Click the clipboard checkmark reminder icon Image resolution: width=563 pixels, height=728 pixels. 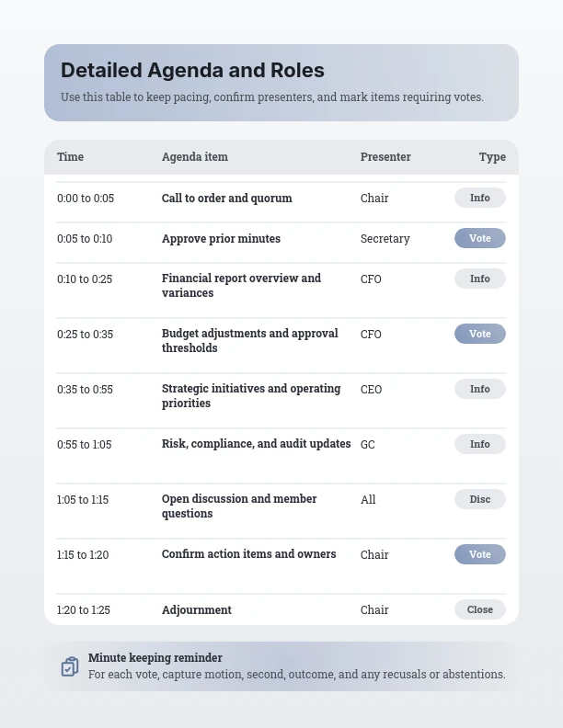click(x=70, y=666)
